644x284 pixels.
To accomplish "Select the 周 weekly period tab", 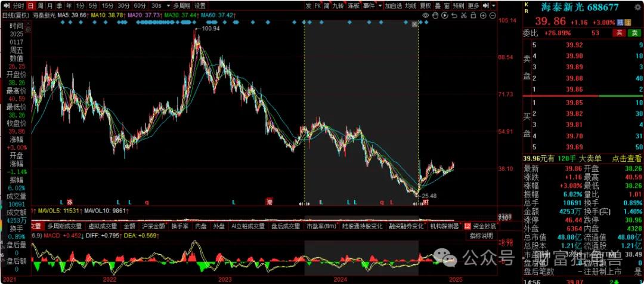I will (41, 6).
